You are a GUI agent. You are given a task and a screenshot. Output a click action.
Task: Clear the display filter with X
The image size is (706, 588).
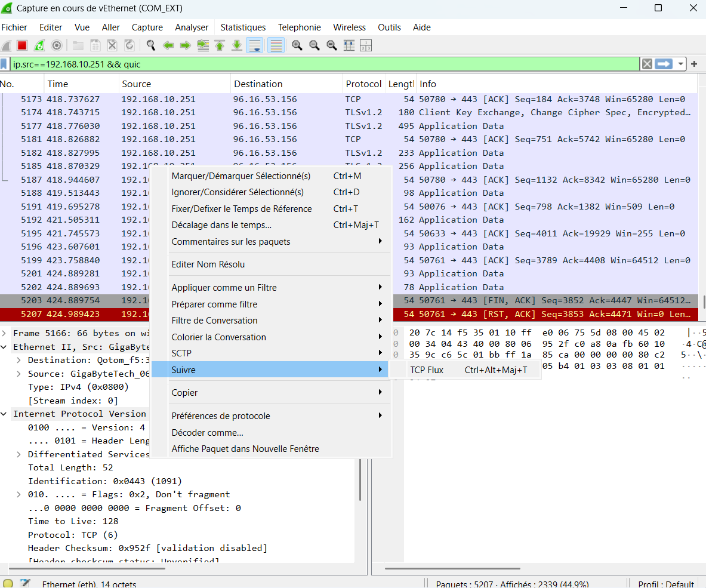coord(647,64)
